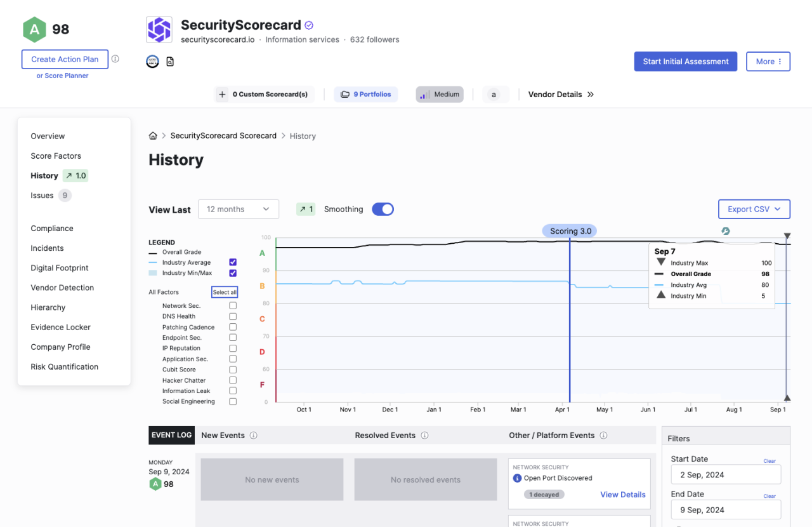
Task: Click the Start Date field showing 2 Sep 2024
Action: point(726,474)
